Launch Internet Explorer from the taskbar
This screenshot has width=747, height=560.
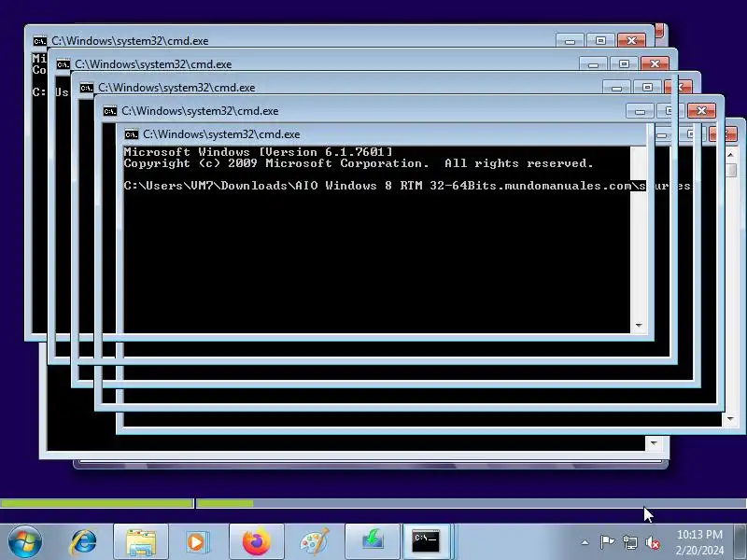click(x=83, y=541)
